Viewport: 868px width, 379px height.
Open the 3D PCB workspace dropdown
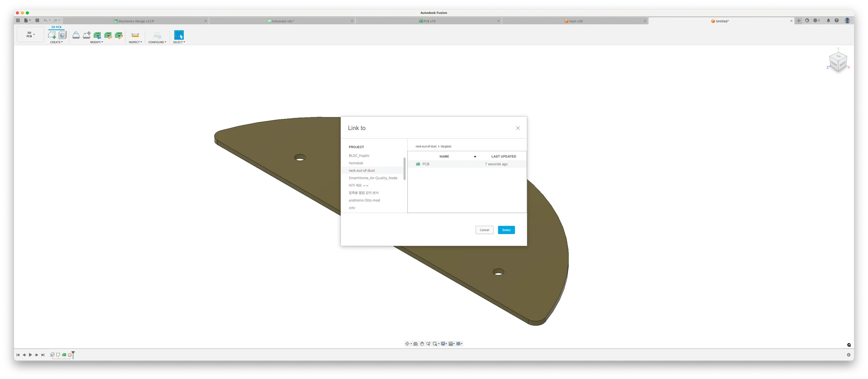[x=30, y=35]
